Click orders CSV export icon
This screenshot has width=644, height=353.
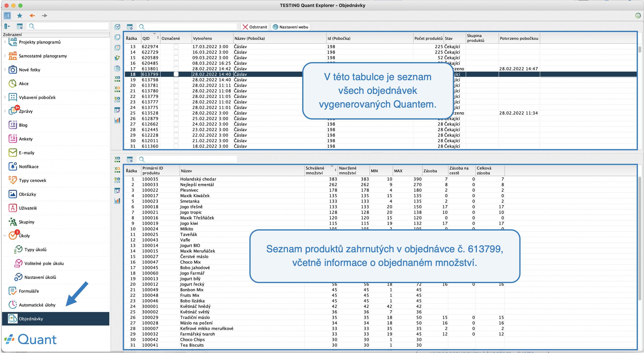pyautogui.click(x=117, y=99)
